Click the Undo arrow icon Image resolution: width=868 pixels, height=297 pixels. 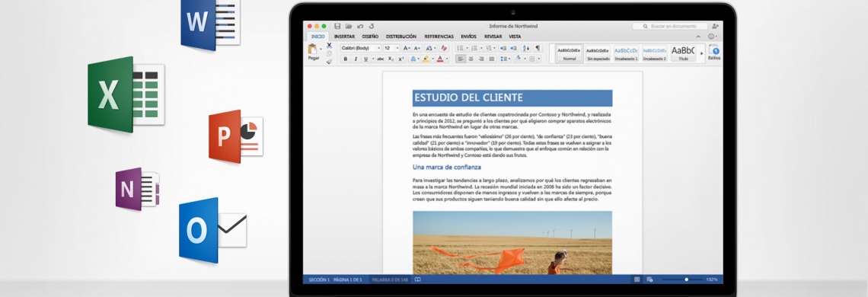pyautogui.click(x=360, y=26)
